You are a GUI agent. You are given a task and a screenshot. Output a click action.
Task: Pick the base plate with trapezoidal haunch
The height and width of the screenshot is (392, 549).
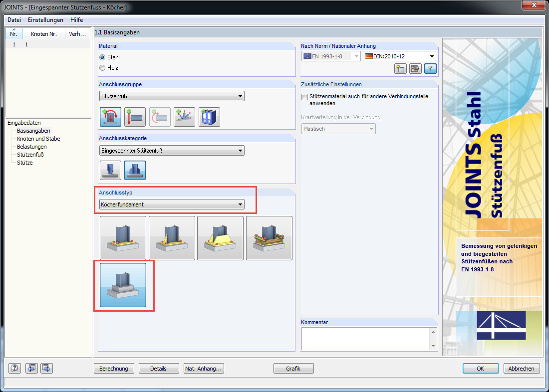click(220, 238)
